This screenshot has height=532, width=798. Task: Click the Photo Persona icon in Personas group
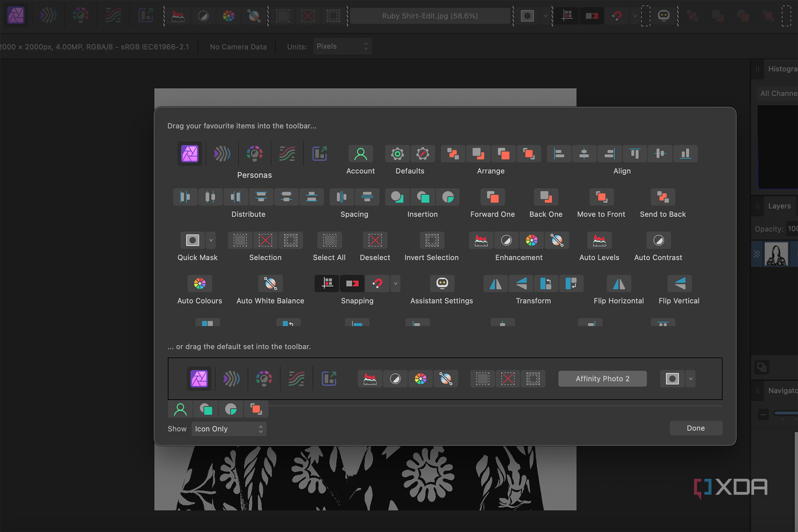(x=190, y=154)
